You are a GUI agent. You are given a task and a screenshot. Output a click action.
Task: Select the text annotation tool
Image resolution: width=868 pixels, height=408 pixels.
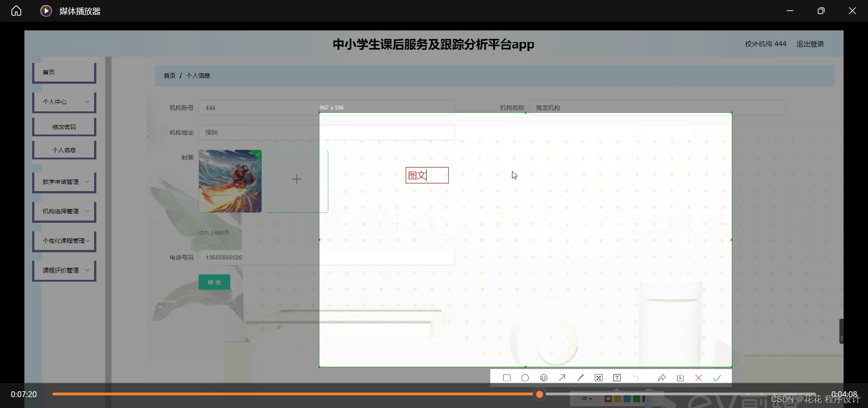[x=617, y=377]
